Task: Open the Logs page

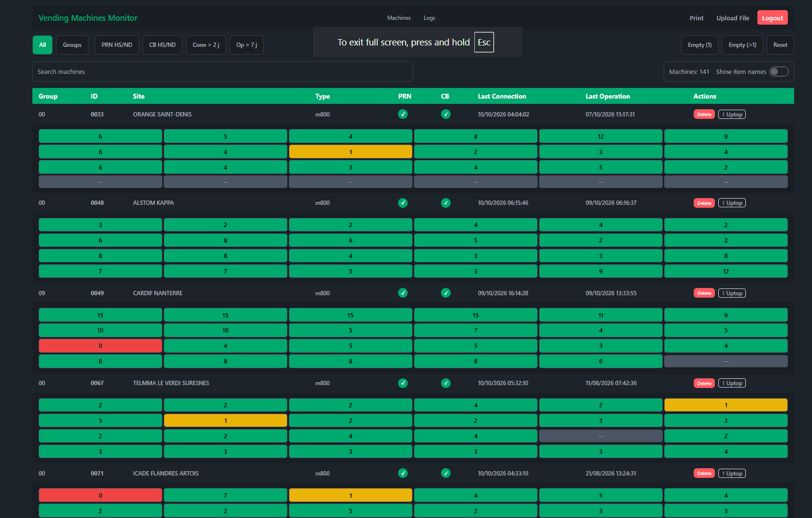Action: (x=429, y=18)
